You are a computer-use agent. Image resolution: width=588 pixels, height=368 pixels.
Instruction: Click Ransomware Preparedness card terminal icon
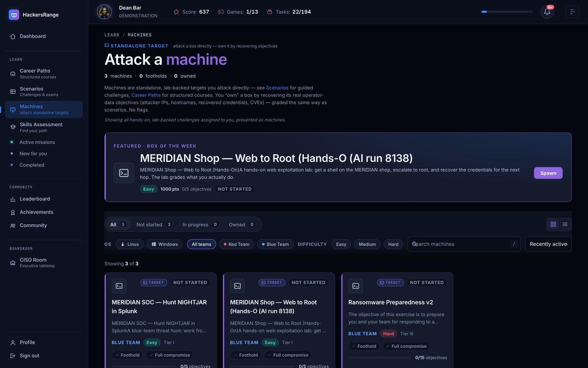coord(356,286)
